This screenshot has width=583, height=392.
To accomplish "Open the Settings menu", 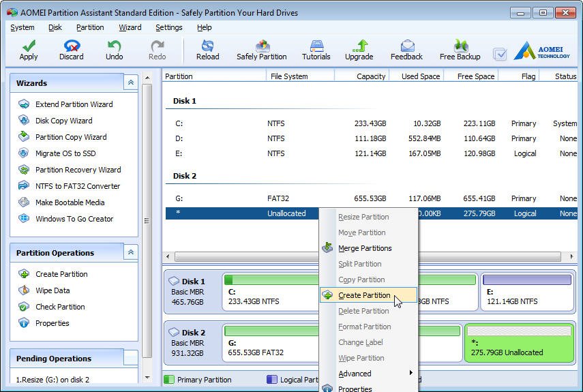I will pos(169,27).
